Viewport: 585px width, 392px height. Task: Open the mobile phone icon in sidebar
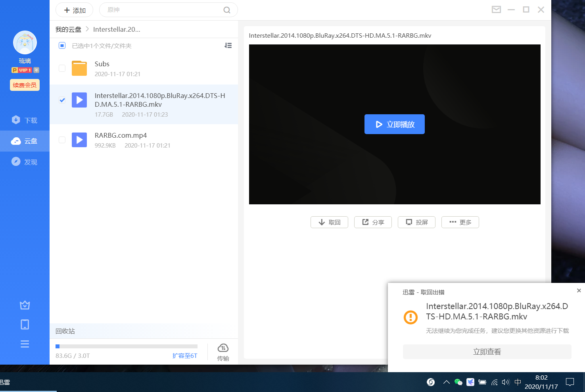point(25,325)
